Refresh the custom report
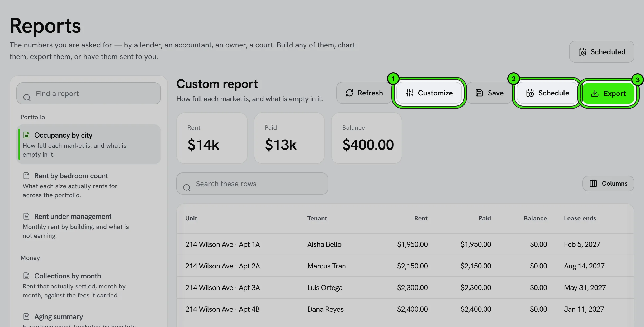644x327 pixels. tap(364, 93)
